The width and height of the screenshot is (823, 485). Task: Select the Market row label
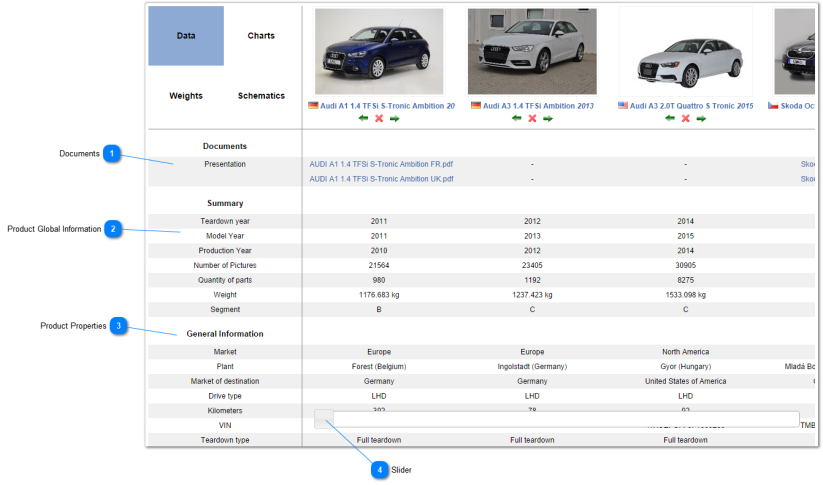[225, 352]
